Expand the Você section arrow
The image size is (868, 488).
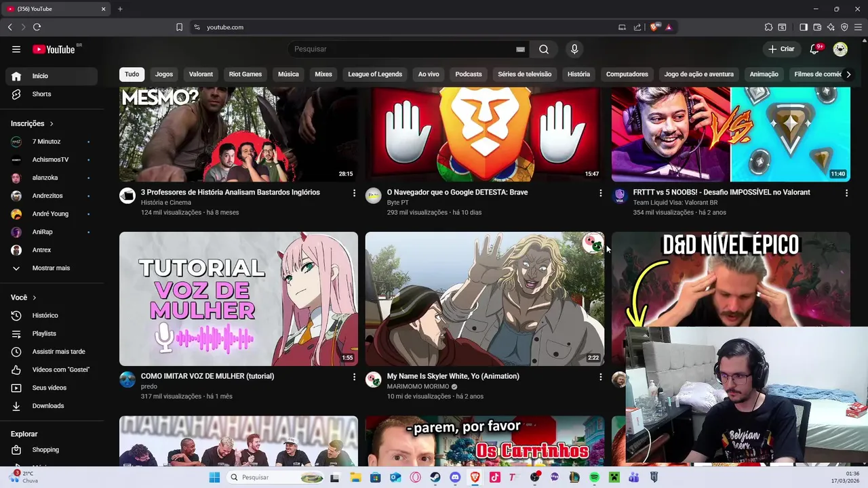coord(35,298)
